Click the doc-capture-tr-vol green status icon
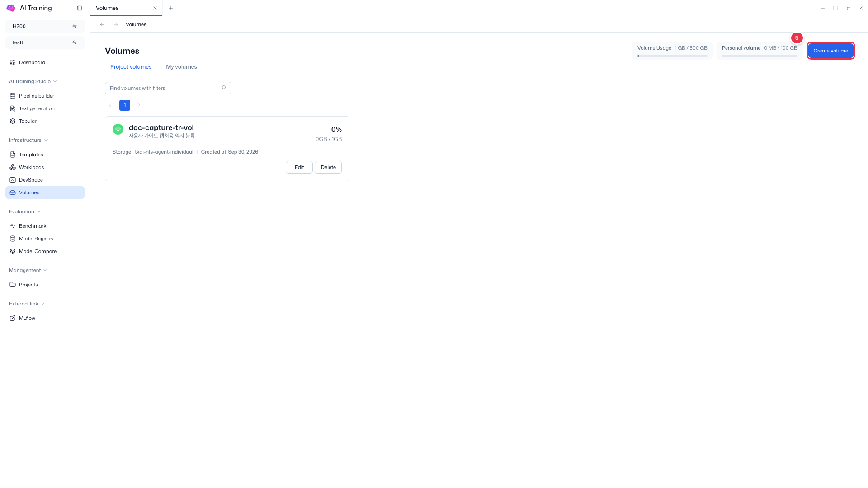The image size is (868, 488). 118,129
